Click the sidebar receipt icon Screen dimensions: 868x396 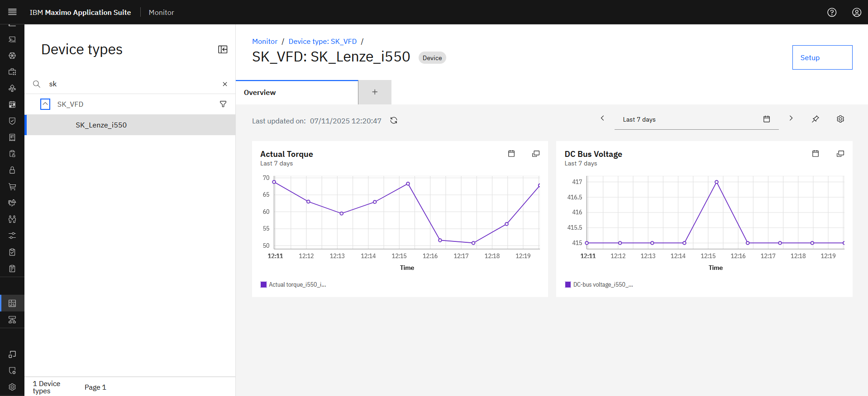click(x=12, y=137)
